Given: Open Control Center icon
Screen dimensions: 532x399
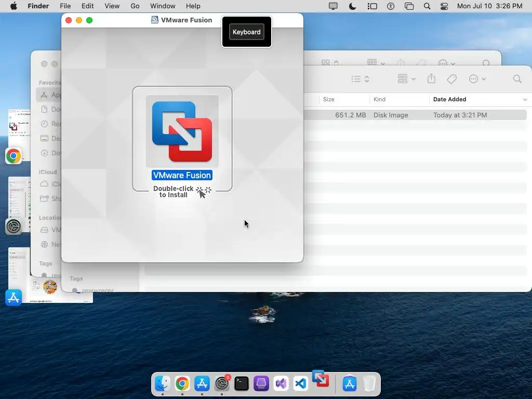Looking at the screenshot, I should coord(444,6).
